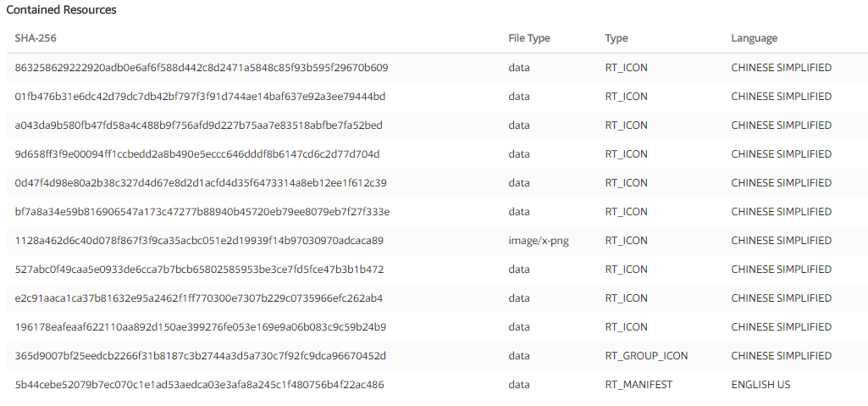Image resolution: width=868 pixels, height=406 pixels.
Task: Click the File Type column header
Action: [529, 38]
